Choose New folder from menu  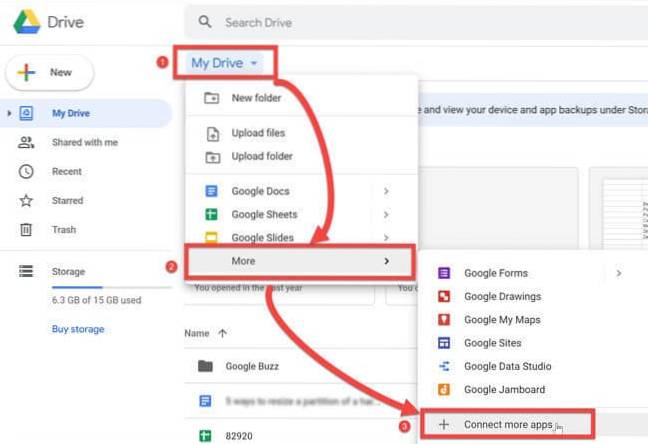click(256, 98)
